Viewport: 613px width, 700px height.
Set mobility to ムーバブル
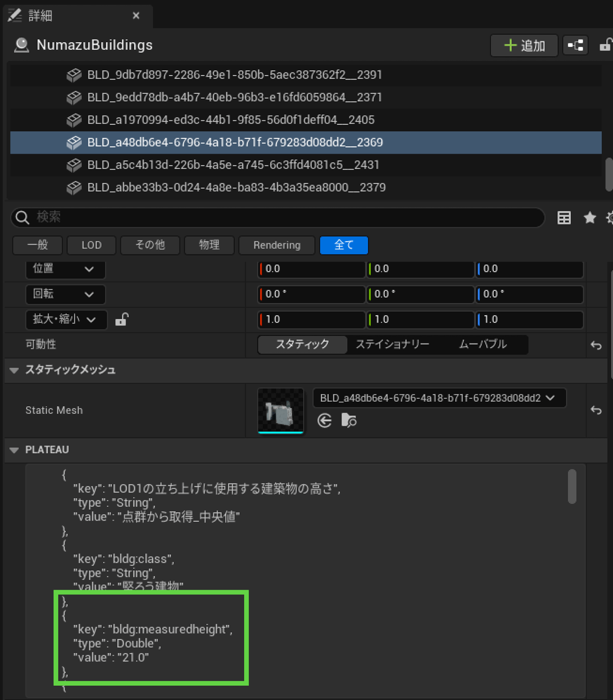point(482,344)
